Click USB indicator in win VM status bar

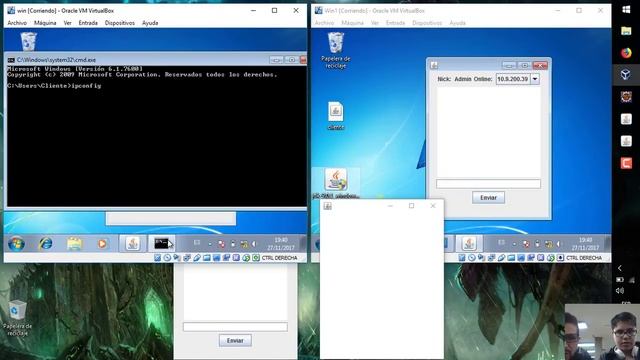click(197, 258)
